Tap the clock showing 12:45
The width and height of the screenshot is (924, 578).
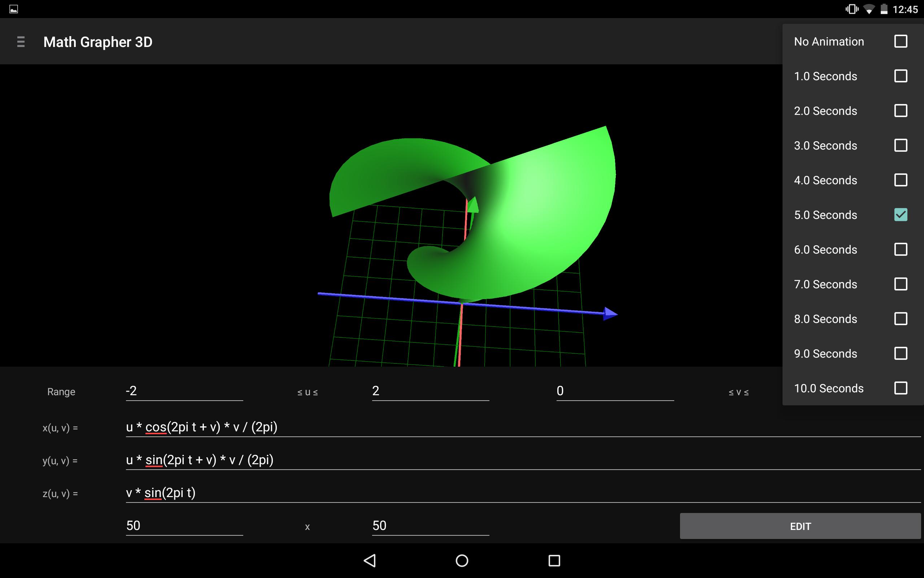905,9
